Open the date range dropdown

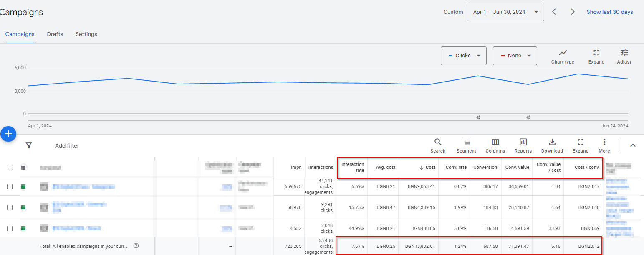pyautogui.click(x=505, y=12)
